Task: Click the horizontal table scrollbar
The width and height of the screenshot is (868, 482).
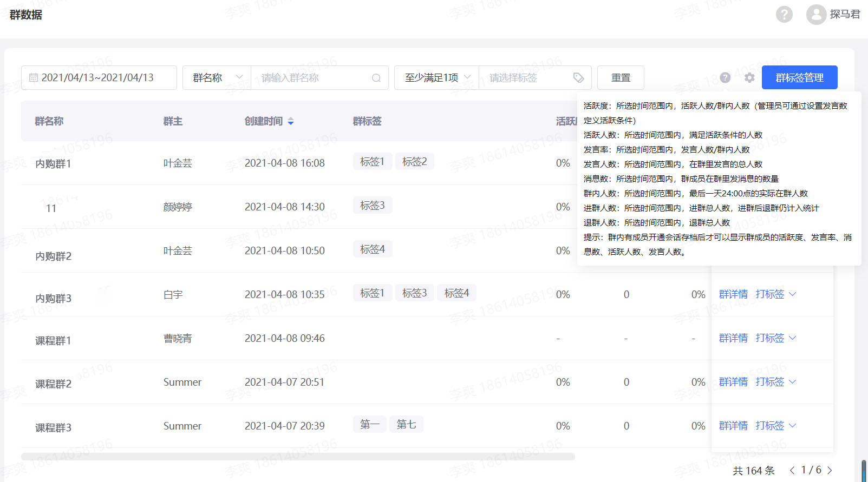Action: click(298, 457)
